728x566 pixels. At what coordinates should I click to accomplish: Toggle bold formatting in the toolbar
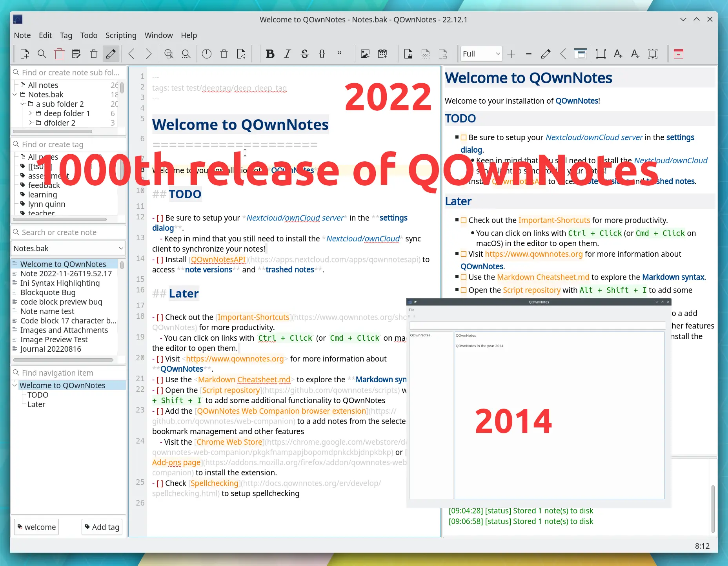point(270,54)
